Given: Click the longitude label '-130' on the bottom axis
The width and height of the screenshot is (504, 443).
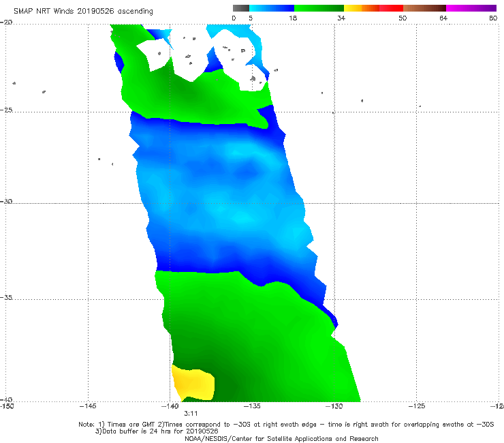Looking at the screenshot, I should click(334, 406).
